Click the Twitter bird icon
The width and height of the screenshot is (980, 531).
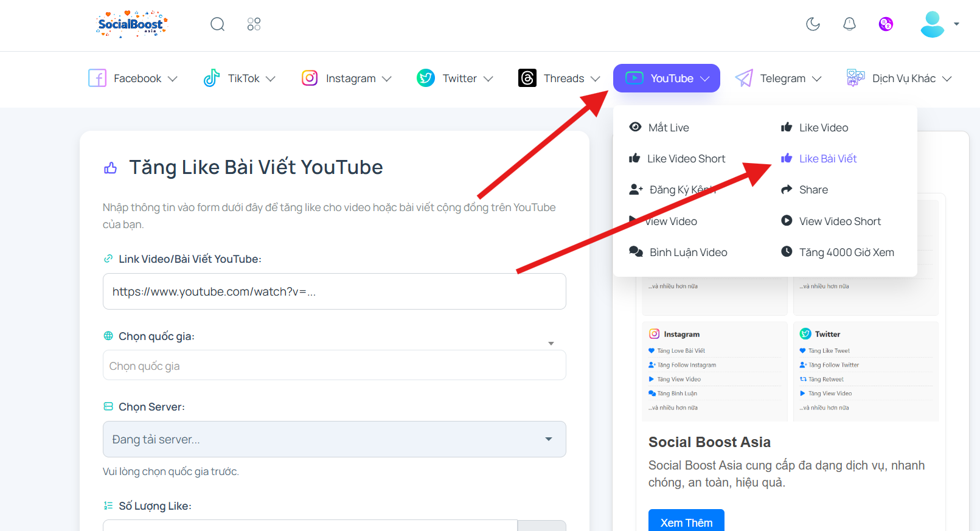click(426, 78)
